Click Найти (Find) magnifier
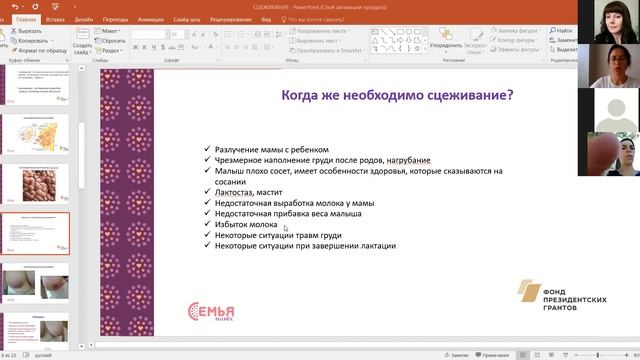The height and width of the screenshot is (360, 640). tap(561, 31)
